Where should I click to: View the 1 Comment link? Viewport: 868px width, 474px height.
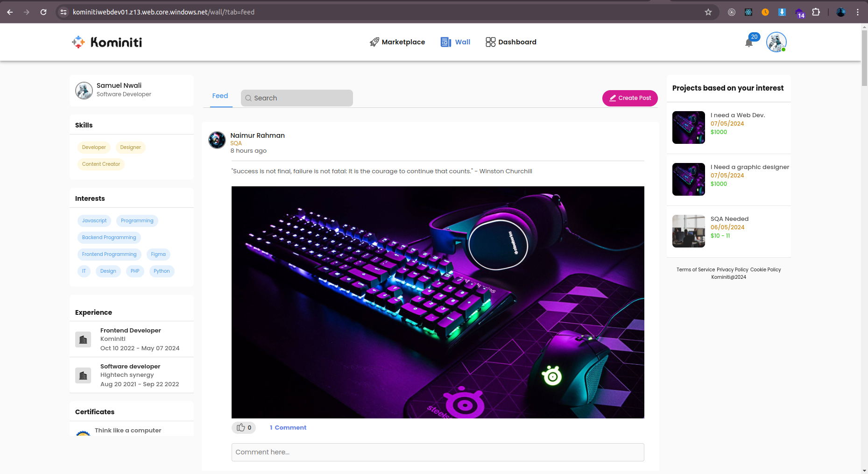(288, 428)
